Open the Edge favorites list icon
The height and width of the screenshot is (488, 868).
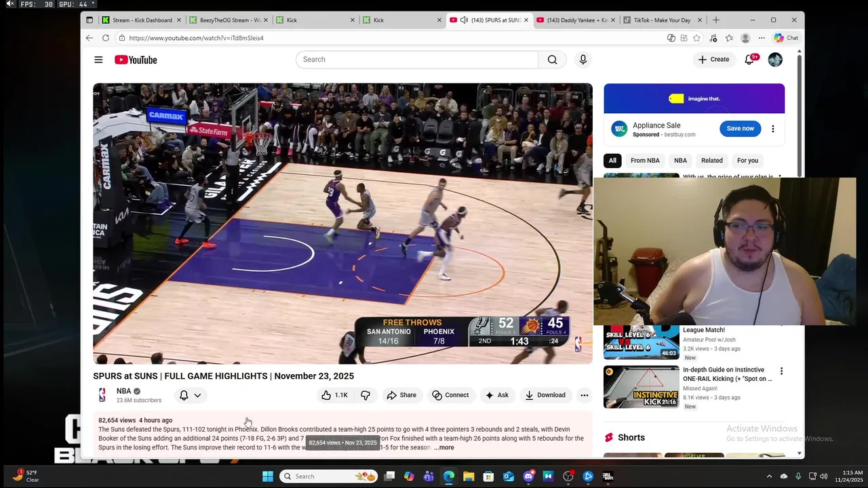[x=729, y=38]
